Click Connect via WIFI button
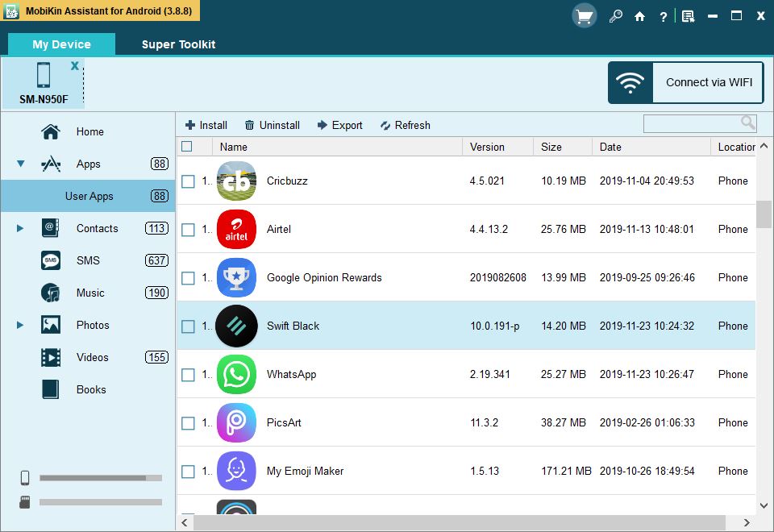This screenshot has height=532, width=774. 685,82
